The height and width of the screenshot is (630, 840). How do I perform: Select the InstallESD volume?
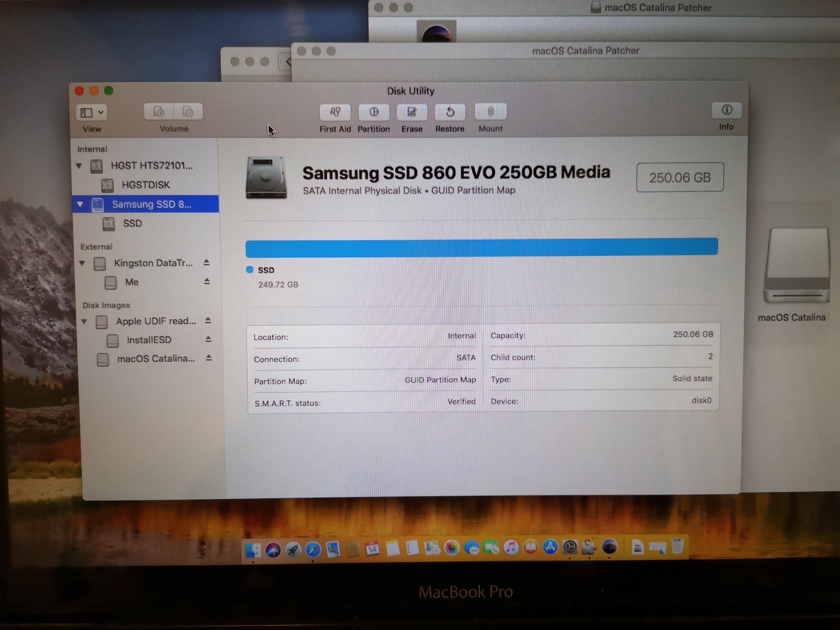coord(149,340)
